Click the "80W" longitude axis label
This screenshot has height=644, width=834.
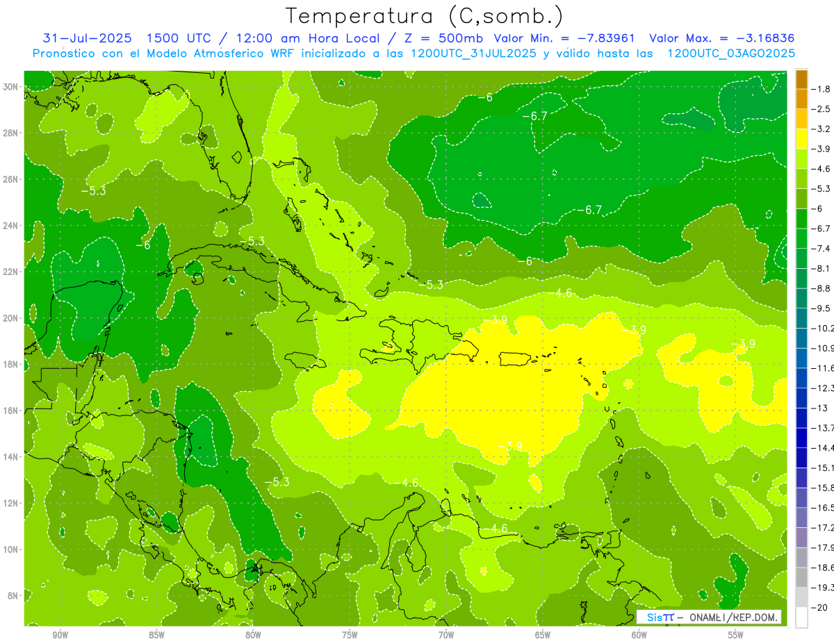(253, 636)
